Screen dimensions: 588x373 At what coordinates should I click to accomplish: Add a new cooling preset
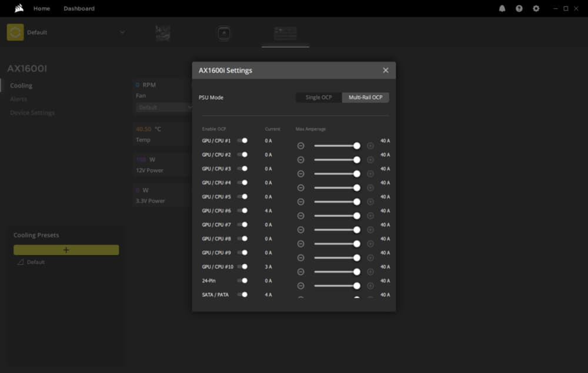pyautogui.click(x=66, y=250)
